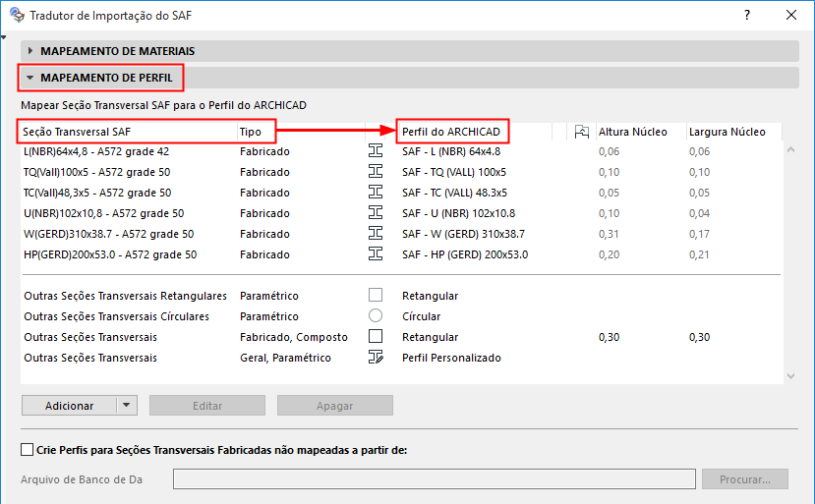Click the rectangle icon for Outras Seções Retangulares
This screenshot has width=815, height=504.
(375, 296)
